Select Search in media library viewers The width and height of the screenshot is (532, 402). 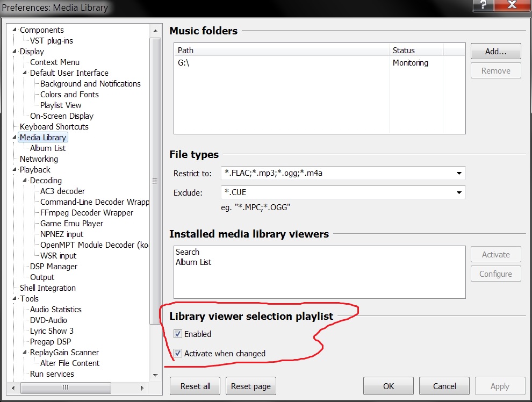tap(188, 252)
